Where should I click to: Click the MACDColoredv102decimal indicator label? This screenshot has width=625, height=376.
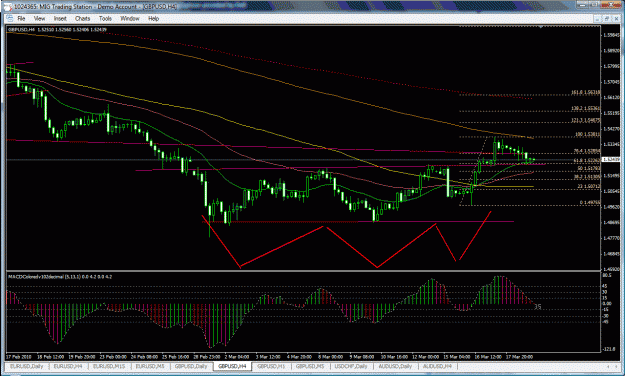[x=60, y=276]
